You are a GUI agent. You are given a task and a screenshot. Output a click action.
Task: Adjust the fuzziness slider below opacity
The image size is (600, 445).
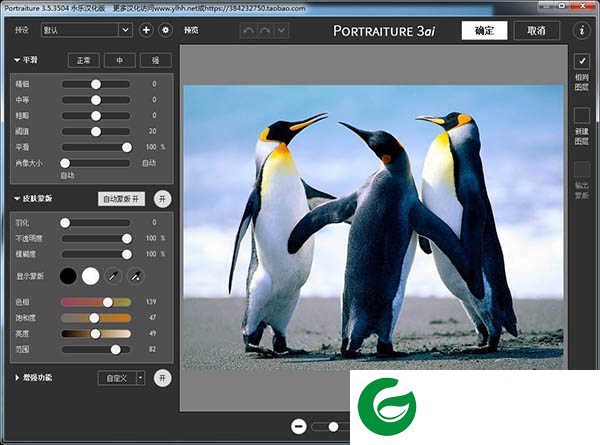click(x=96, y=254)
